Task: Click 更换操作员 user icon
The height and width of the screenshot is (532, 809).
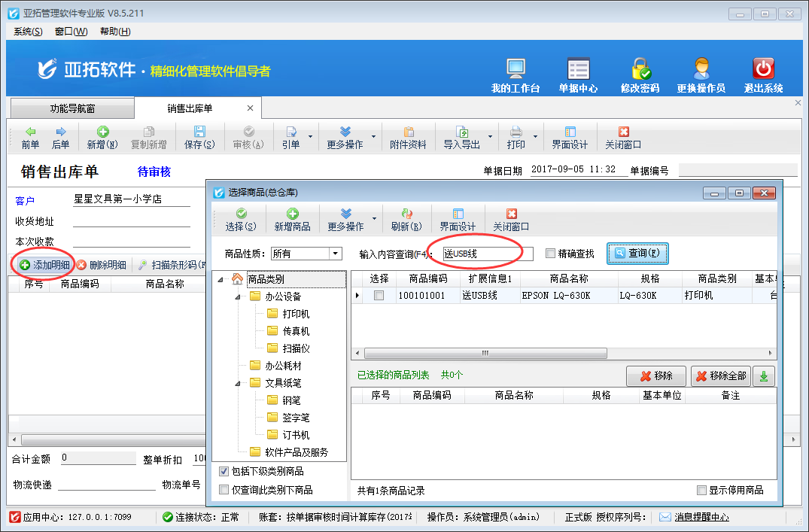Action: (701, 69)
